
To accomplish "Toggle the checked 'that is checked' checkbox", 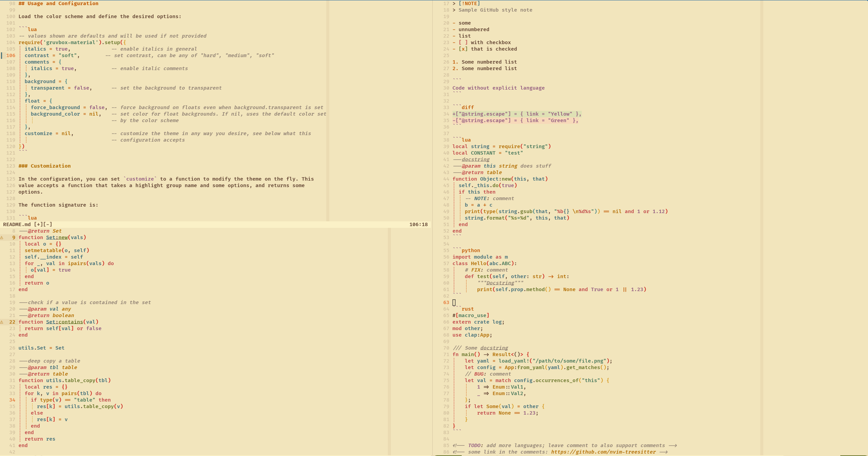I will coord(463,49).
